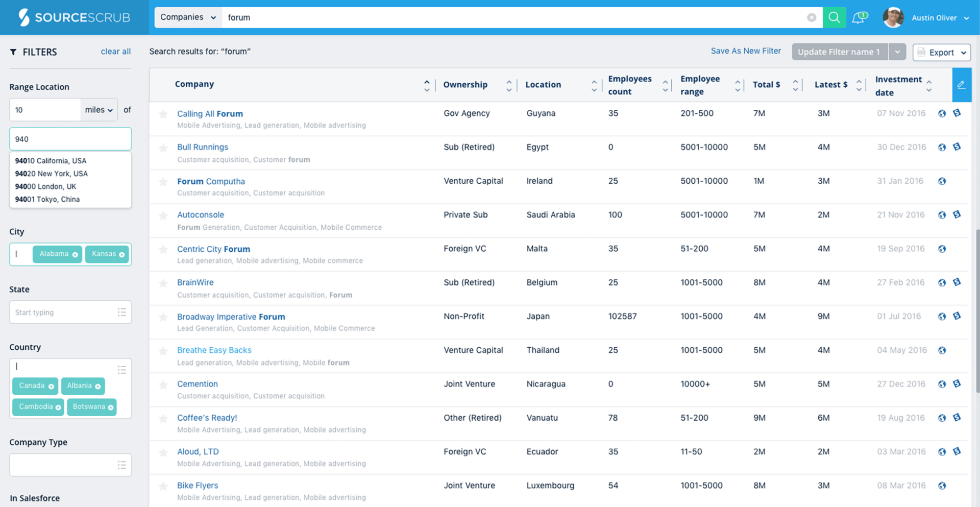Open Salesforce icon for Aloud, LTD
This screenshot has height=507, width=980.
(957, 451)
